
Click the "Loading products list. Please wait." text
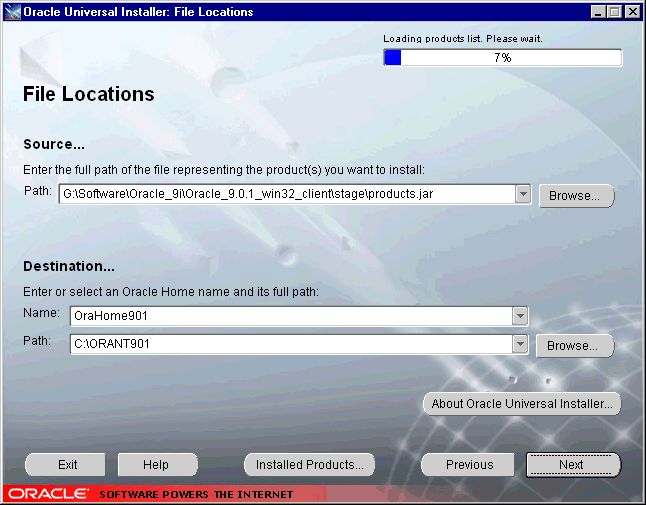(463, 39)
